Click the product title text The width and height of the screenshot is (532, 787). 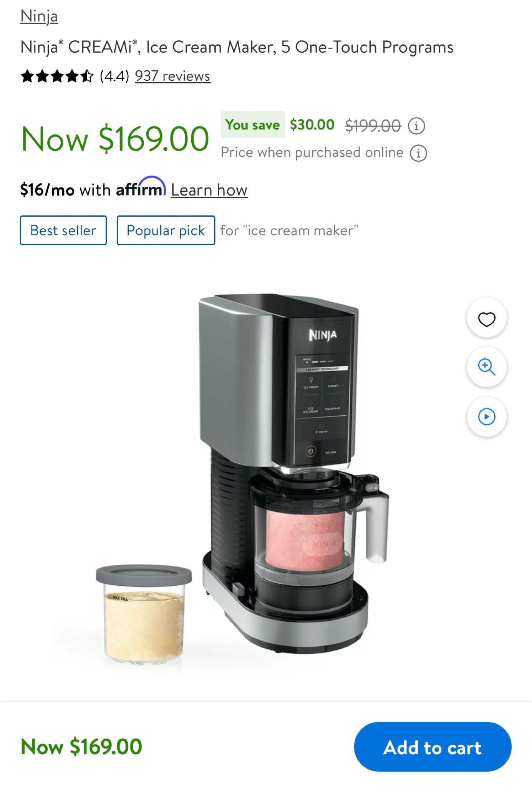pyautogui.click(x=237, y=47)
